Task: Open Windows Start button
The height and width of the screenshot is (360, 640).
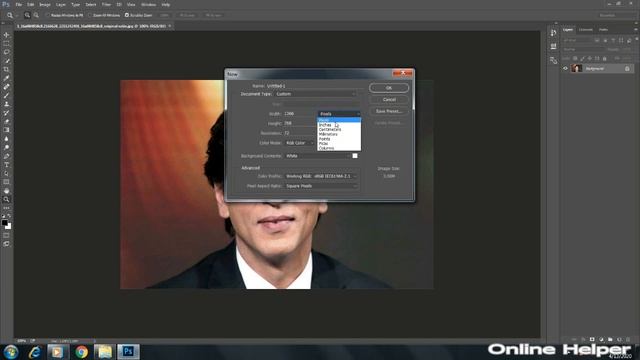Action: coord(11,352)
